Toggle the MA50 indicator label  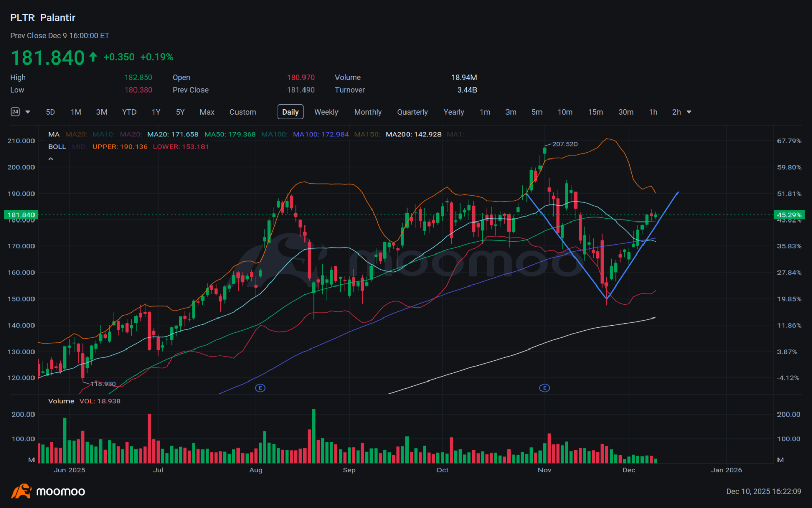pyautogui.click(x=230, y=134)
